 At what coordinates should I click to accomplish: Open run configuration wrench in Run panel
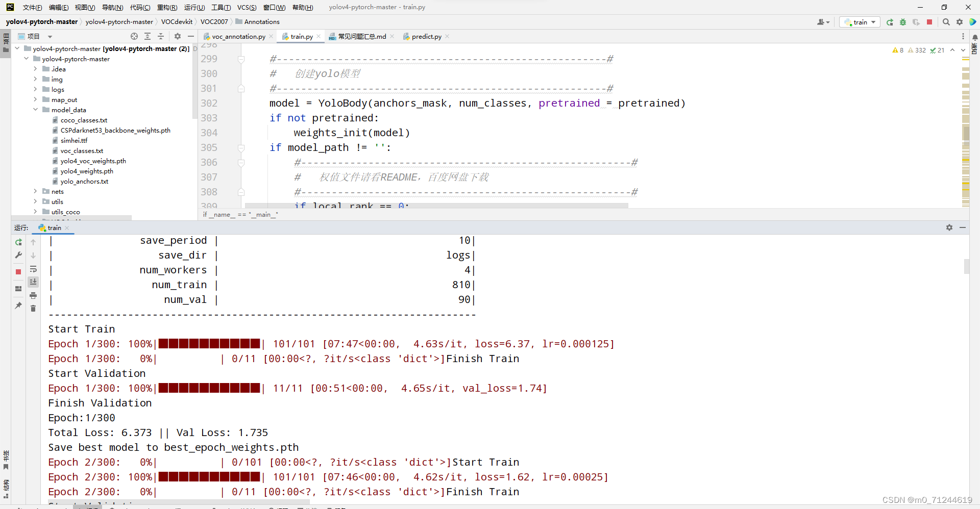click(18, 255)
